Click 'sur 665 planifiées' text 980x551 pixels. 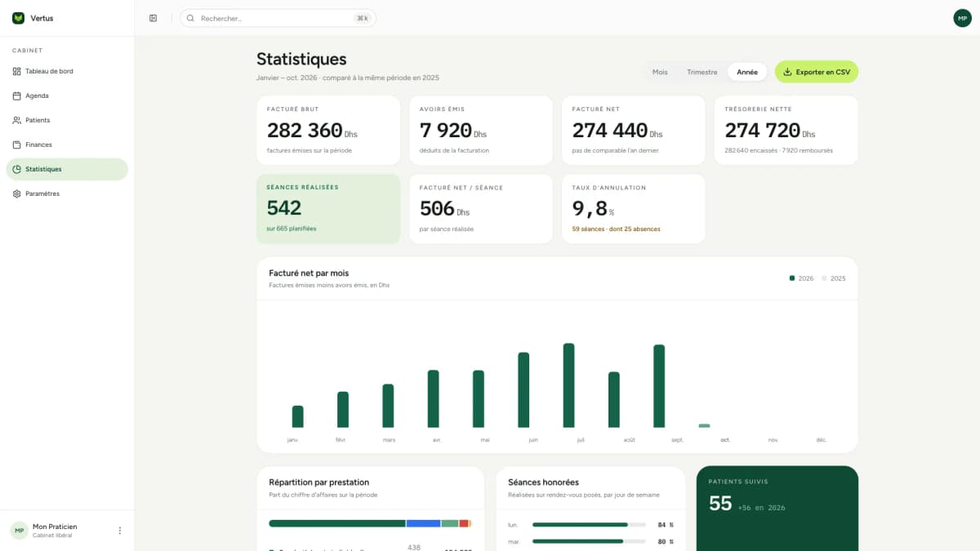292,229
